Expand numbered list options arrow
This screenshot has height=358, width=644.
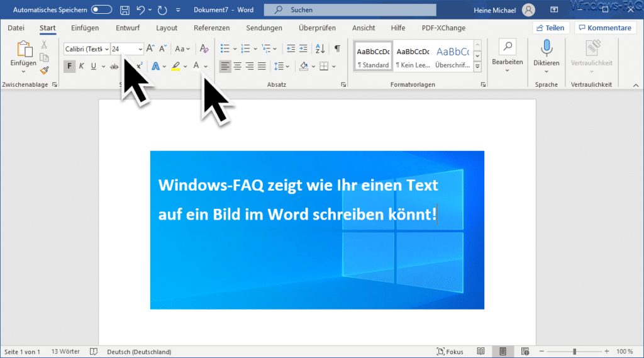[255, 49]
